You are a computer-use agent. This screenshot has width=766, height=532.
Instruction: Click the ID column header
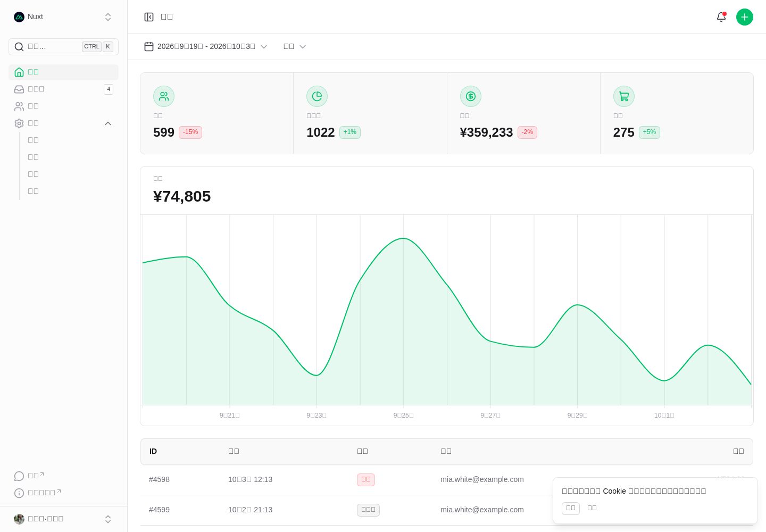(153, 451)
